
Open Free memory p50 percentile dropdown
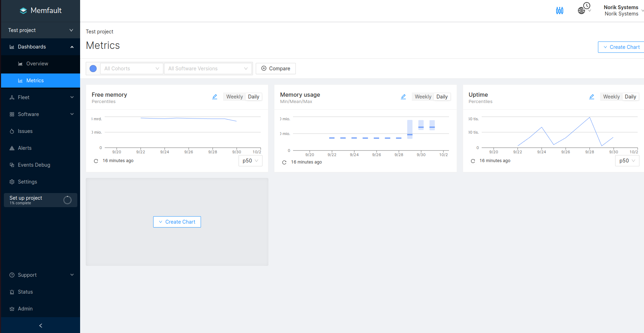pos(250,161)
